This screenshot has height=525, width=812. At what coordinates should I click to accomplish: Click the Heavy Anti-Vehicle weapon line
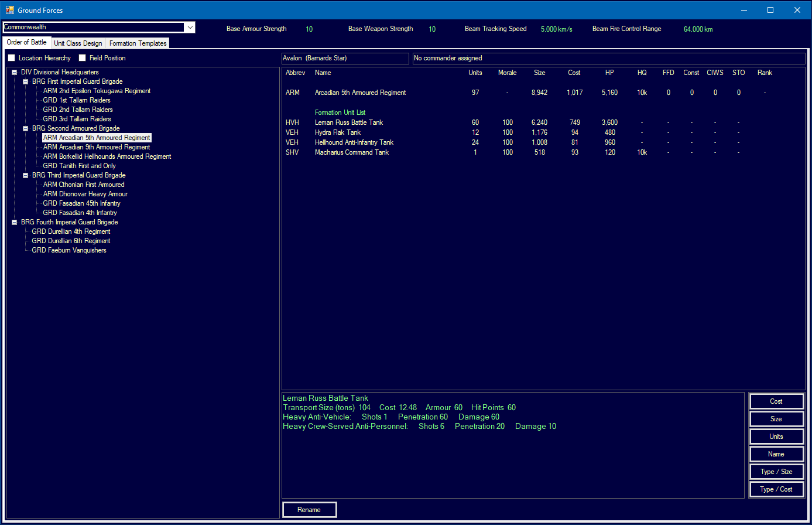(391, 417)
